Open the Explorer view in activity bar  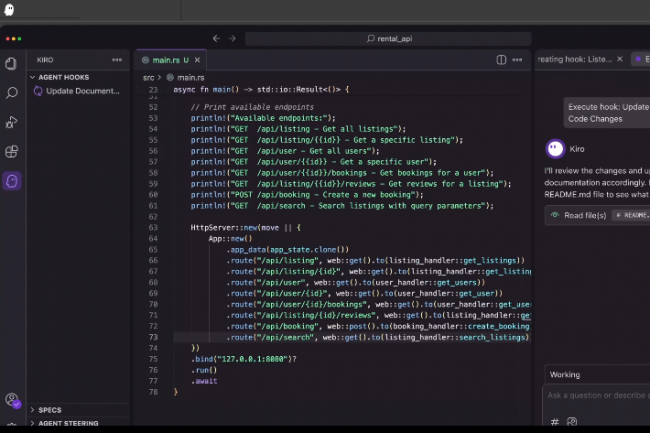click(12, 63)
